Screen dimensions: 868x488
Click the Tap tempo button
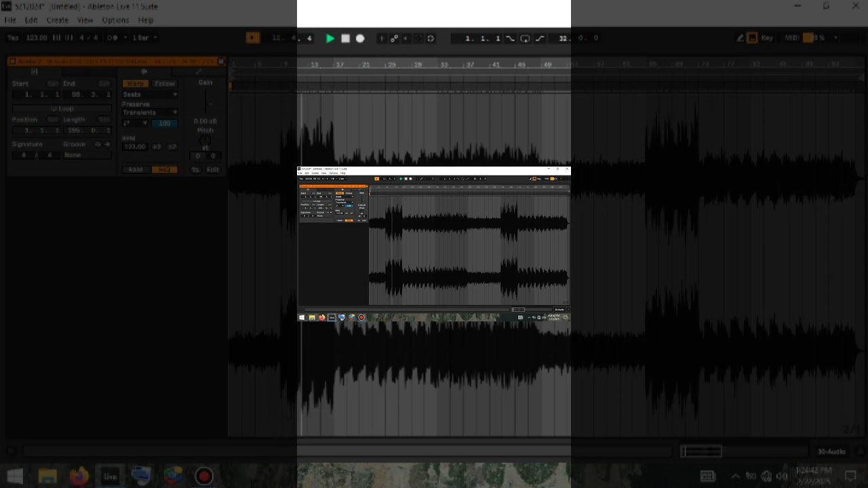(13, 38)
